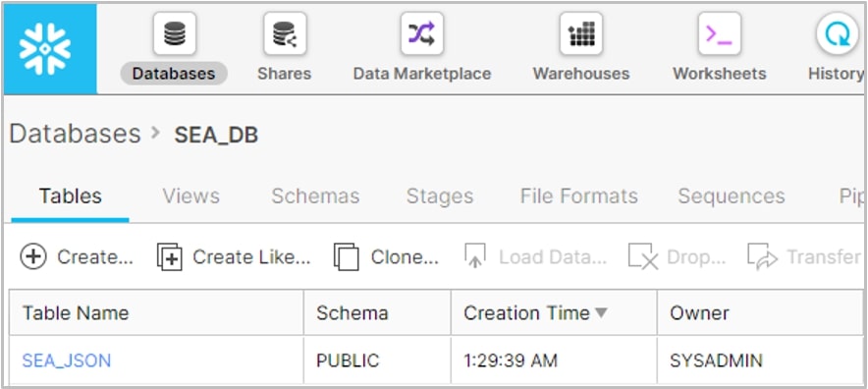Open the Worksheets terminal icon

tap(720, 33)
